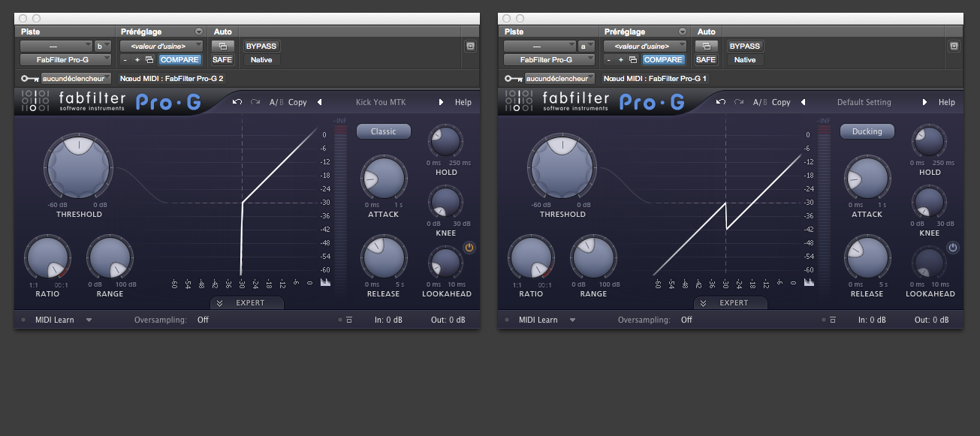The image size is (980, 436).
Task: Click MIDI Learn in Pro-G 1
Action: pos(538,320)
